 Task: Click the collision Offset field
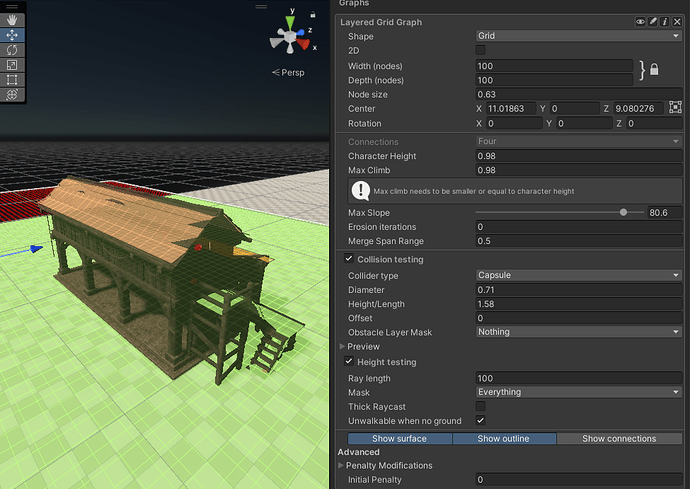click(579, 318)
